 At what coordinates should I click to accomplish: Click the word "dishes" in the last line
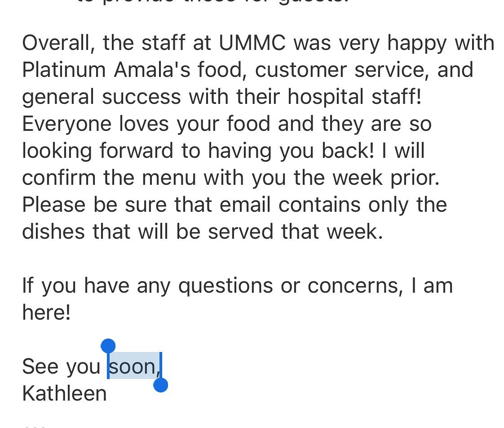(53, 232)
